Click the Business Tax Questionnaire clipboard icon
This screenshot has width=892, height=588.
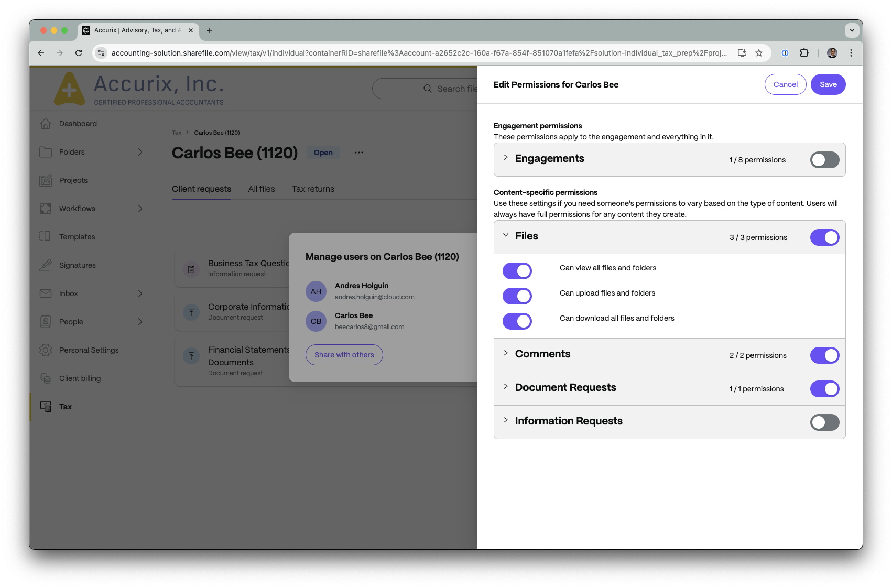[x=191, y=269]
